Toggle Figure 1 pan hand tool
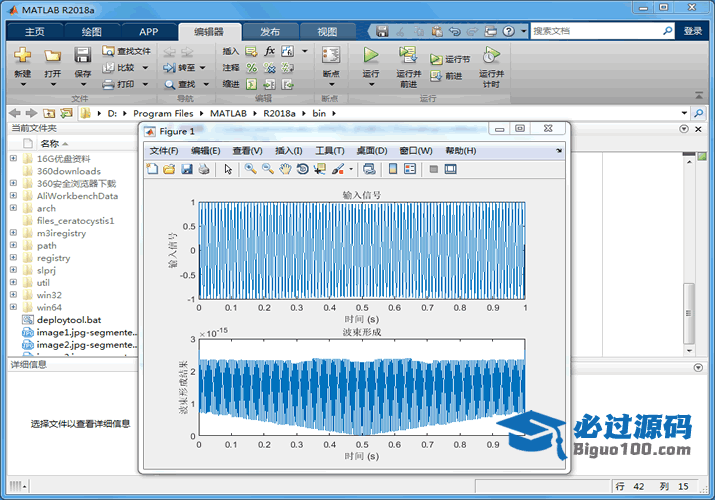 (285, 169)
